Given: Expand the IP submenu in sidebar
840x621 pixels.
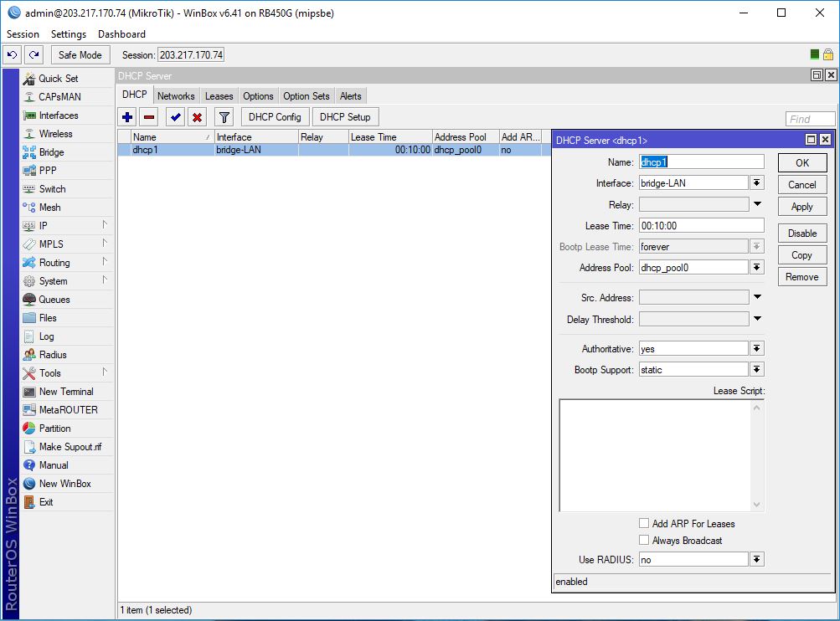Looking at the screenshot, I should pyautogui.click(x=105, y=225).
